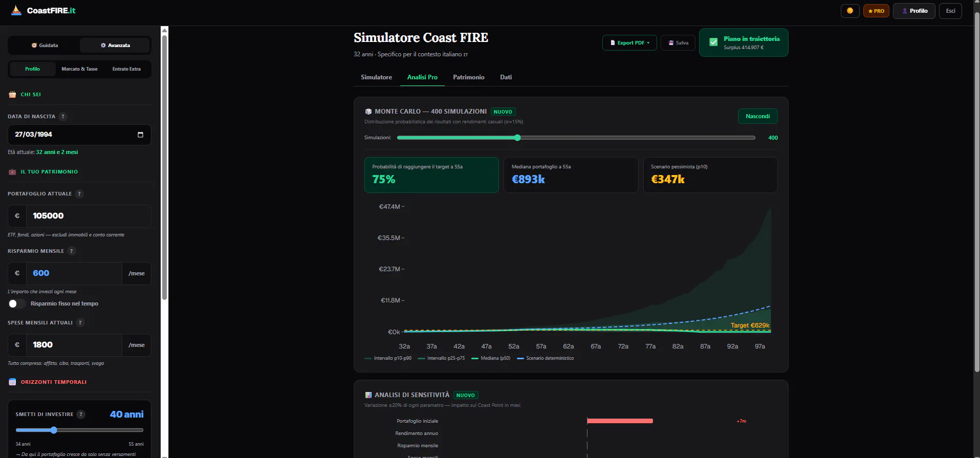980x458 pixels.
Task: Select the Entrate Extra tab
Action: click(x=126, y=69)
